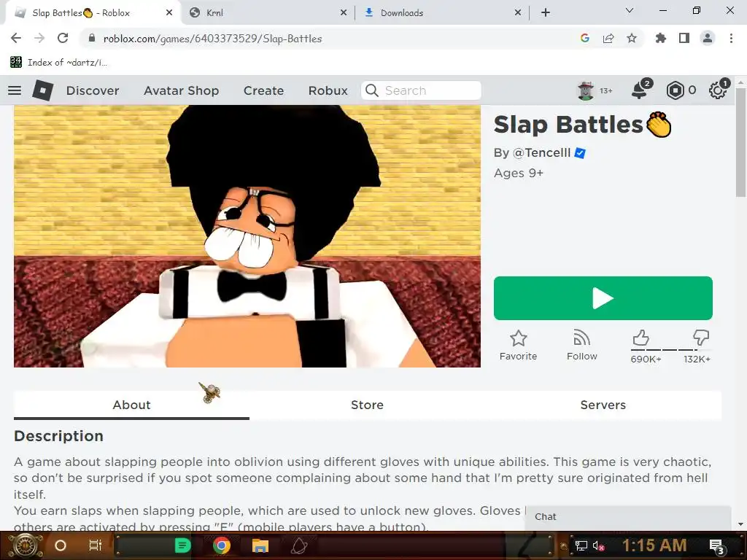The image size is (747, 560).
Task: Follow the Slap Battles game
Action: (x=581, y=346)
